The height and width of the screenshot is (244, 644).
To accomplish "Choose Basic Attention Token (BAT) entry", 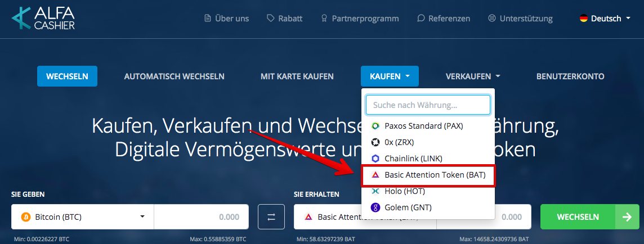I will click(428, 175).
